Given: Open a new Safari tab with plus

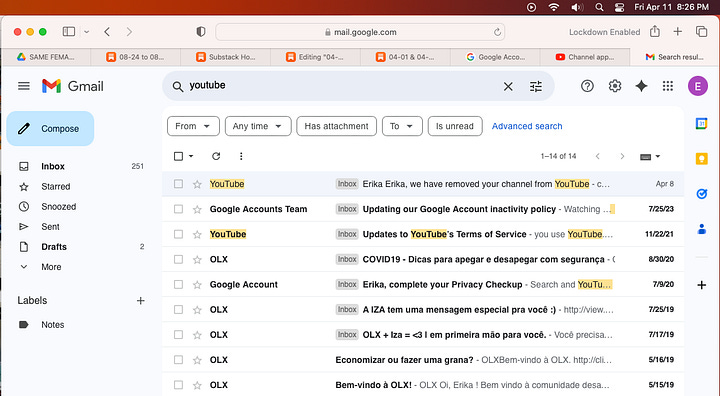Looking at the screenshot, I should pos(678,31).
